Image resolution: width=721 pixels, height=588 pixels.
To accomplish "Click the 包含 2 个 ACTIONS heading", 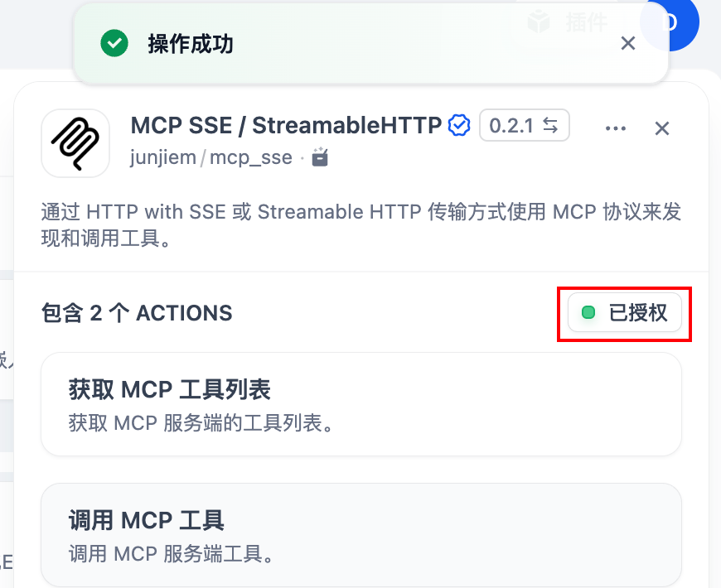I will pos(137,313).
